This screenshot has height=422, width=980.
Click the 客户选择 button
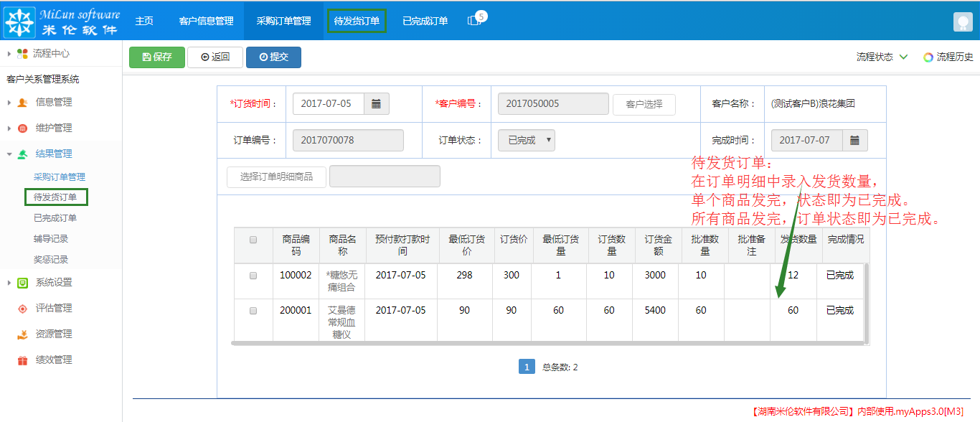644,104
